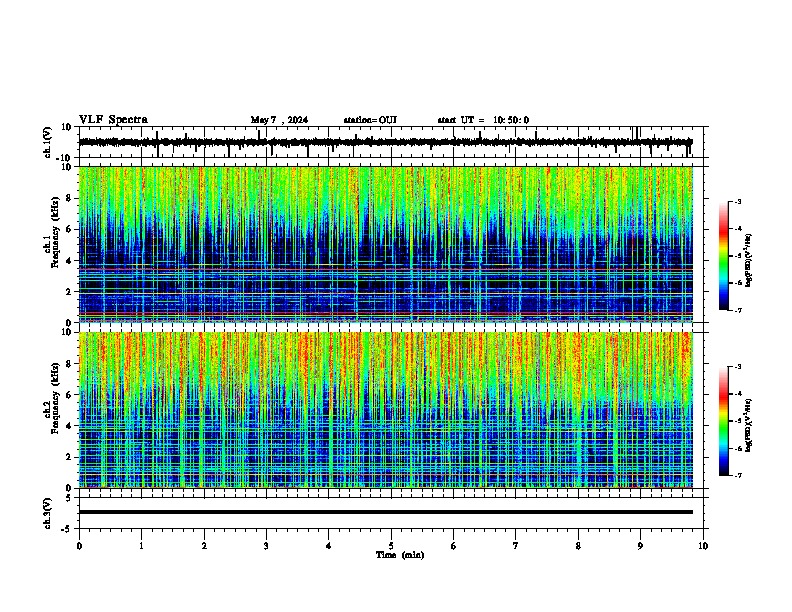Screen dimensions: 792x612
Task: Click the "-7" label on ch.1 colorbar
Action: (x=737, y=310)
